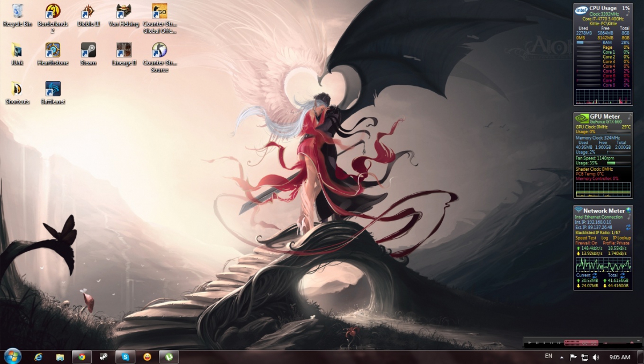Play in the media player gadget
Screen dimensions: 644x364
530,343
